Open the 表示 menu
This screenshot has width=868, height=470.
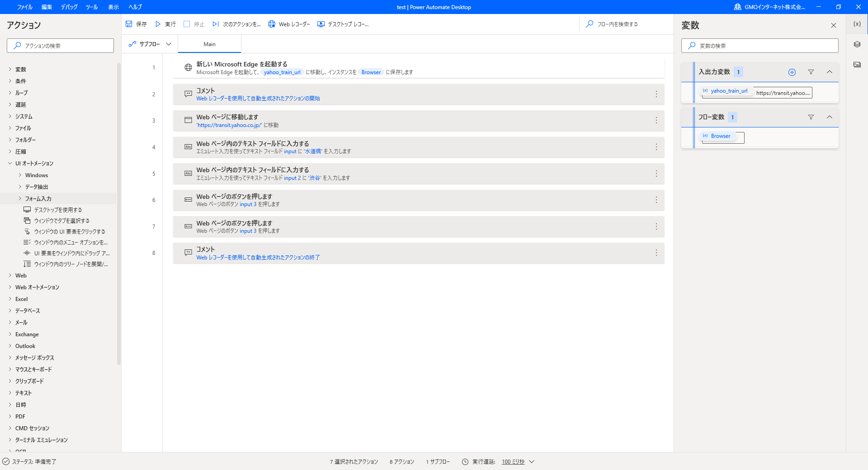click(113, 7)
